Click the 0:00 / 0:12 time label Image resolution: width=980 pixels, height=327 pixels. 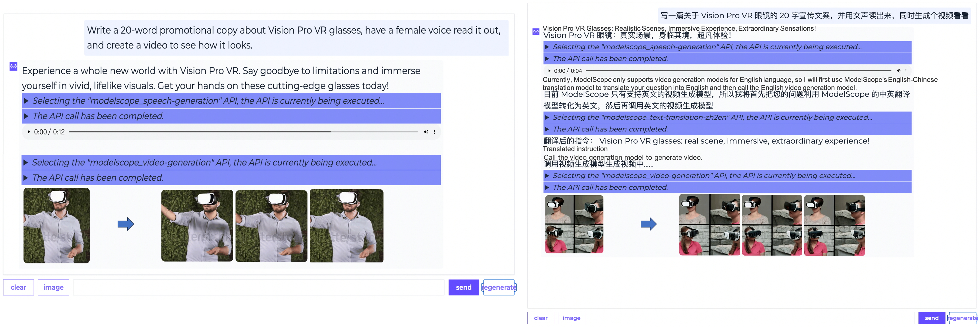[49, 132]
